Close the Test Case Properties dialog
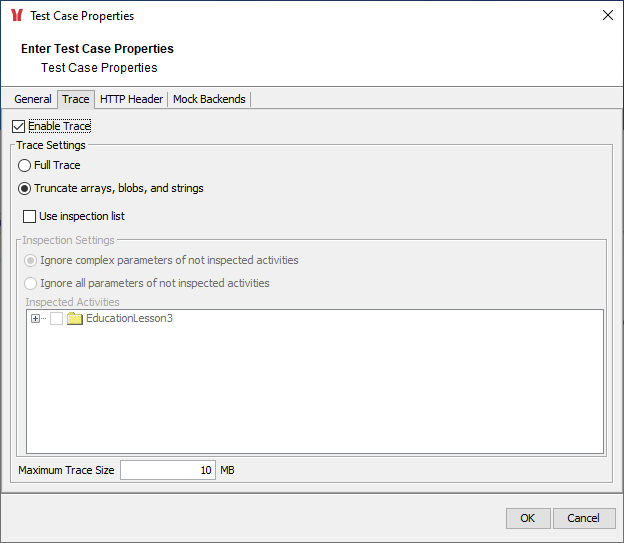 coord(607,16)
